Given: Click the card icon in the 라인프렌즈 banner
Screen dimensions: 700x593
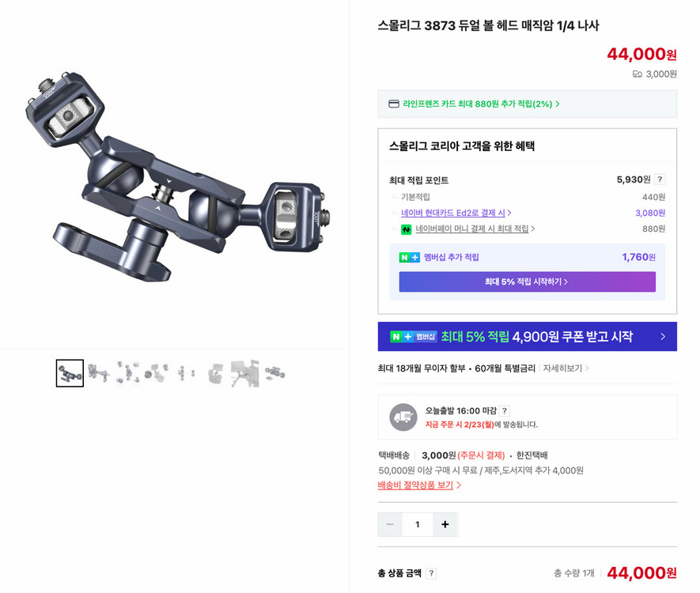Looking at the screenshot, I should pyautogui.click(x=392, y=104).
